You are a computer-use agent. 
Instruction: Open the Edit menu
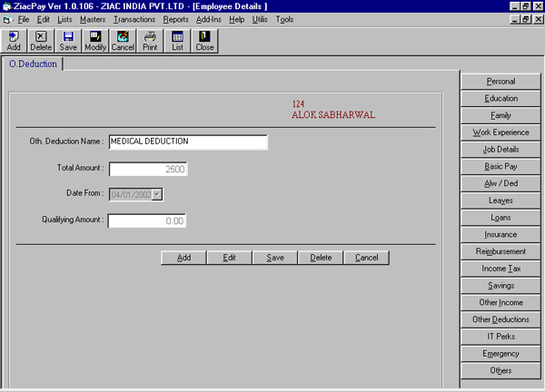tap(43, 19)
